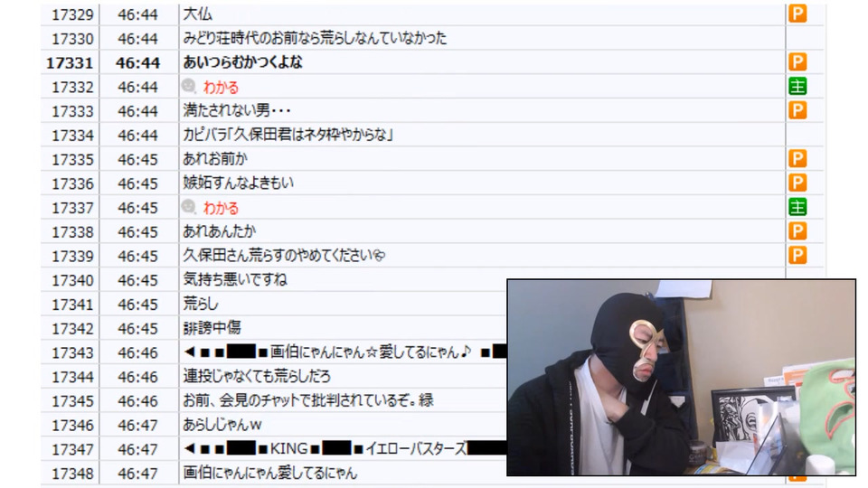Select the comment 誹謗中傷
The height and width of the screenshot is (488, 868).
[212, 328]
